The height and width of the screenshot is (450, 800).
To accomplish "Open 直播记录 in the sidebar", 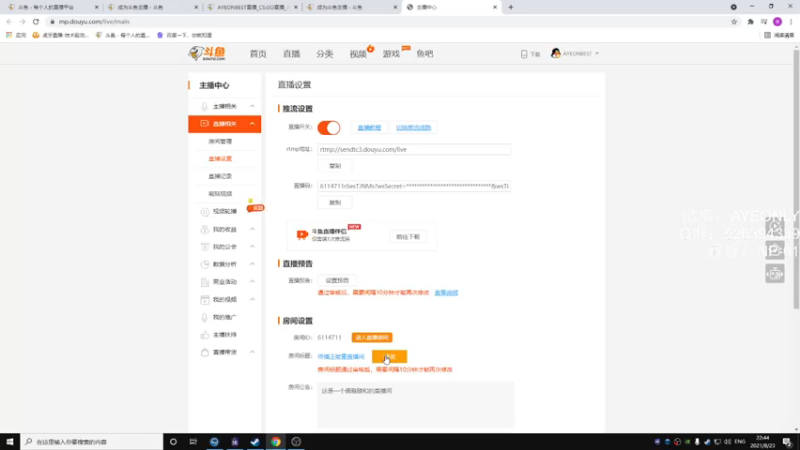I will [220, 176].
